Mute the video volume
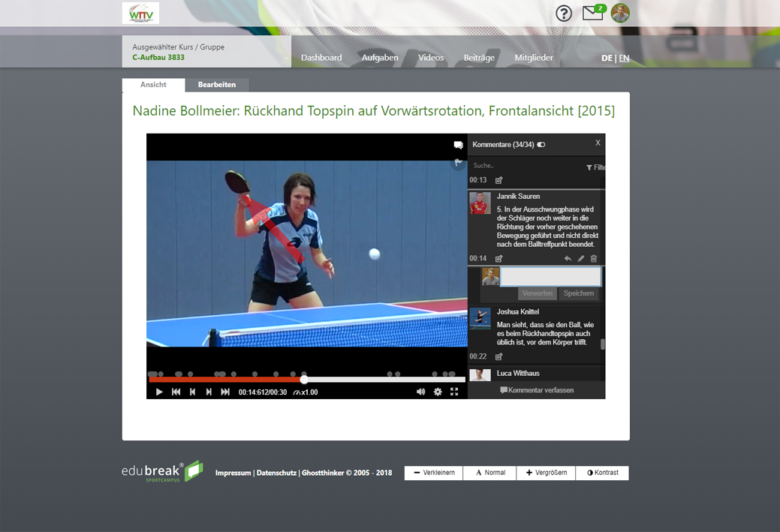This screenshot has width=780, height=532. click(420, 392)
